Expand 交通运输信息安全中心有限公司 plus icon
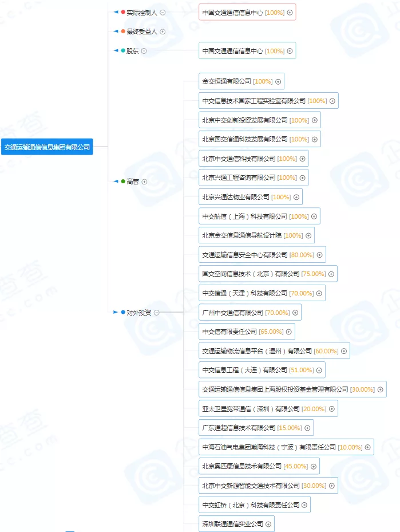Image resolution: width=400 pixels, height=532 pixels. point(320,255)
